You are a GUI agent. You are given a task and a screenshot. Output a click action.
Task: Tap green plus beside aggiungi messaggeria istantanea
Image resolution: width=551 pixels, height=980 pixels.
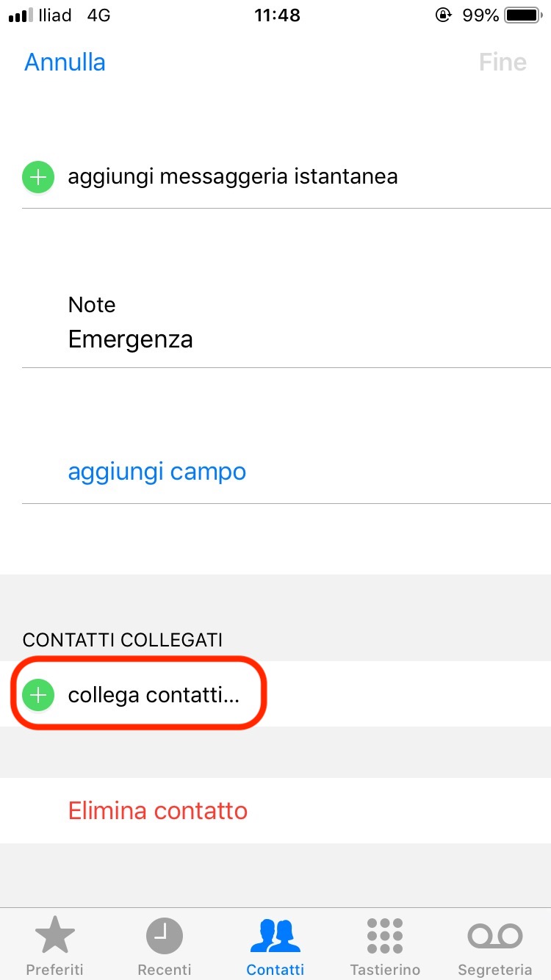pos(38,177)
